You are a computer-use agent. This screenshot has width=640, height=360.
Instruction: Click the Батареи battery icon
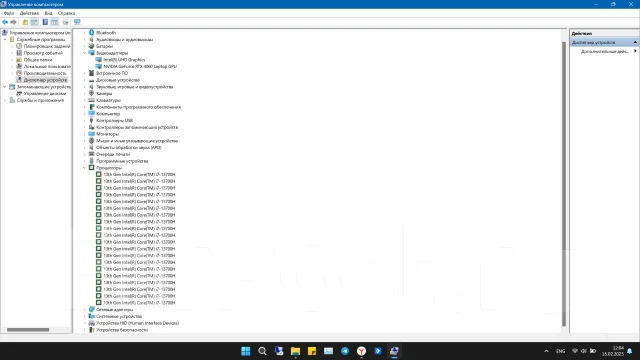click(x=91, y=46)
